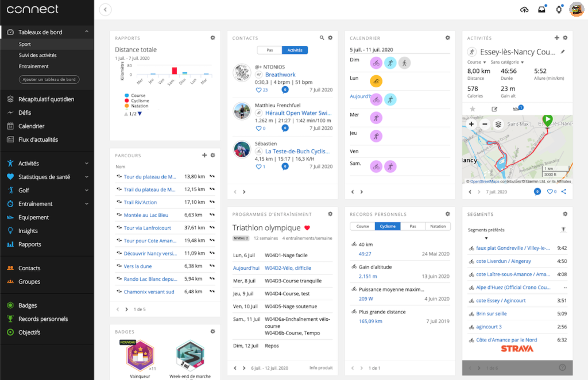
Task: Like the Breathwork activity heart
Action: 258,90
